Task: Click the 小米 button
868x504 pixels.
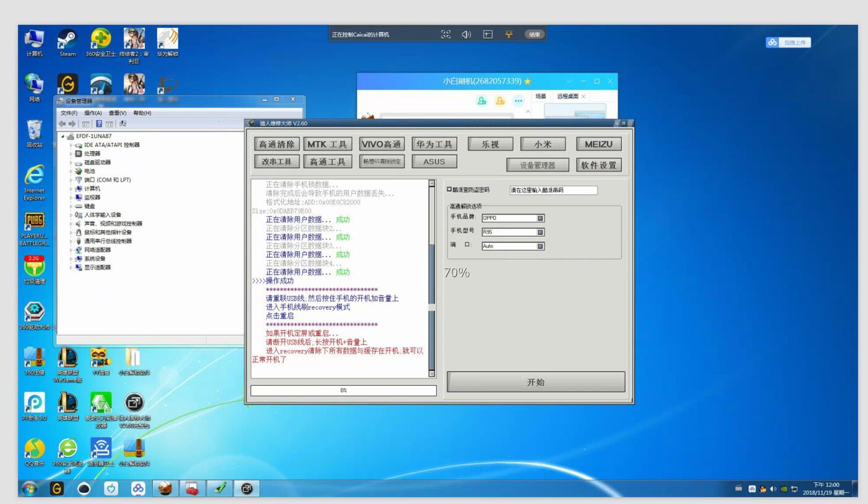Action: (x=543, y=144)
